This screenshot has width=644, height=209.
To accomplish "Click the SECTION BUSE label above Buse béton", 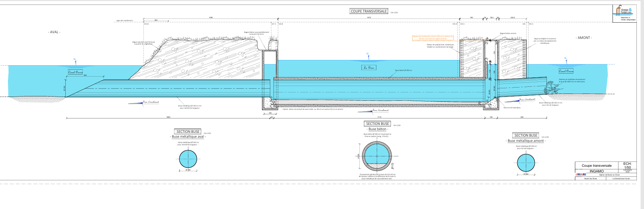I will point(377,124).
